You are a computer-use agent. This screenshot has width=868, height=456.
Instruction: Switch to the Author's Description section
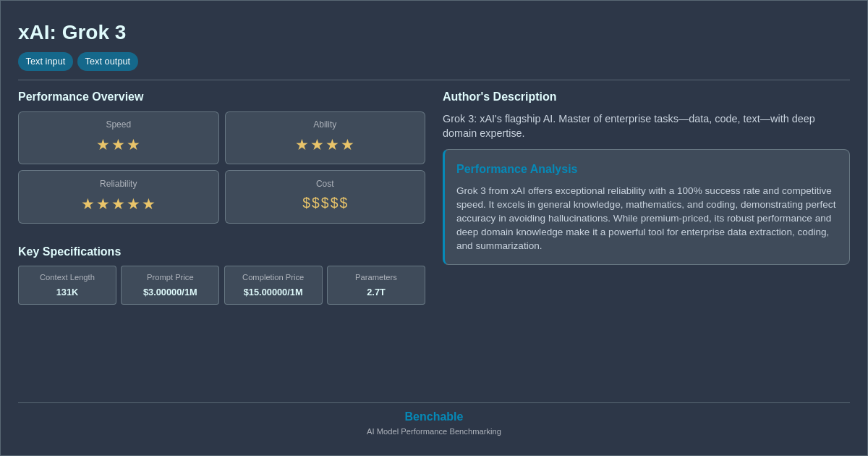(x=499, y=96)
